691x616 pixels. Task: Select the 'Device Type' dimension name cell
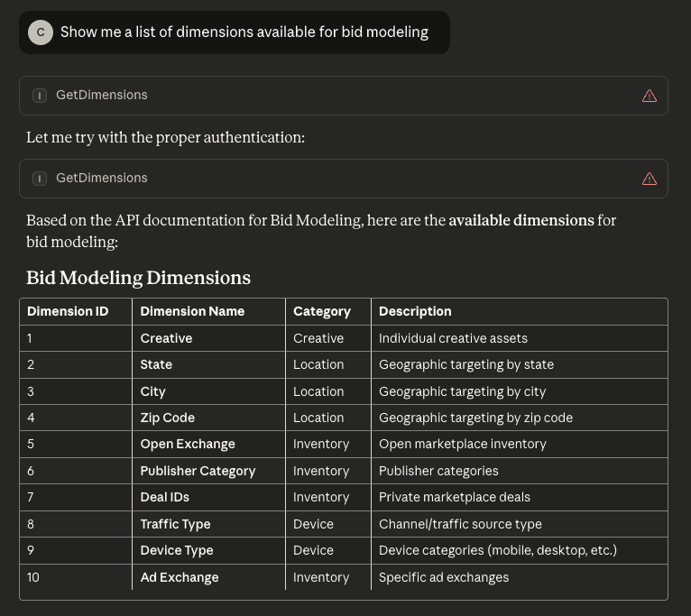point(209,550)
